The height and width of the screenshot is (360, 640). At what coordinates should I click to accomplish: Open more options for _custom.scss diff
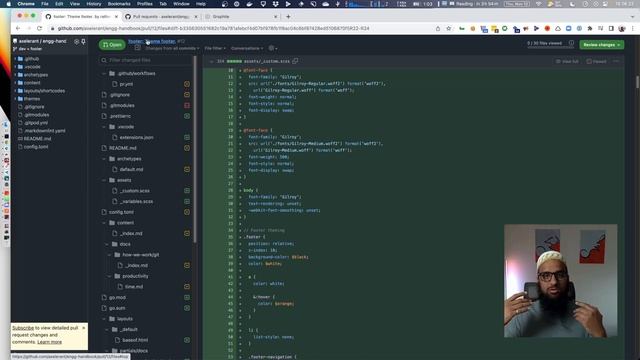tap(616, 61)
